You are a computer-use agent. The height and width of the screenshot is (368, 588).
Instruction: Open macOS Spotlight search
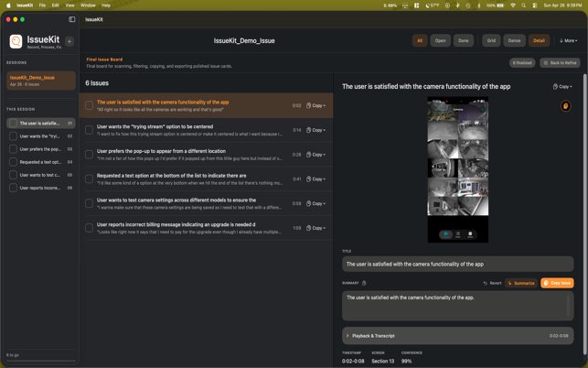click(523, 5)
